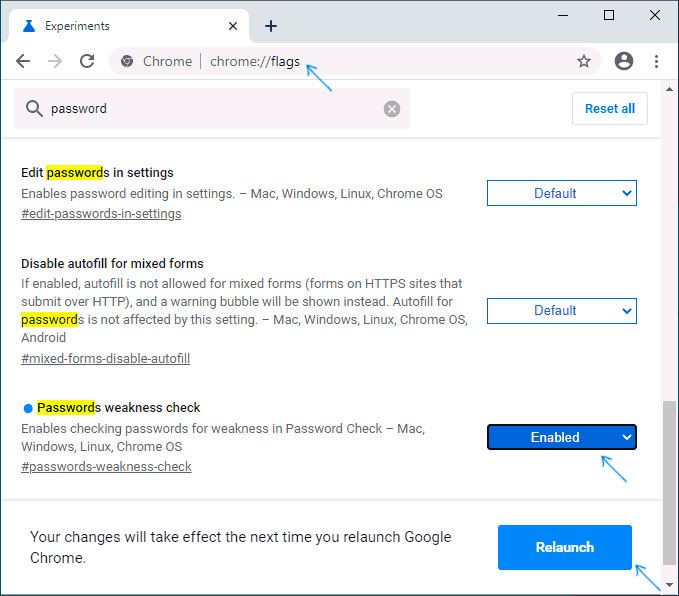Close the Experiments tab
Screen dimensions: 679x596
click(233, 26)
